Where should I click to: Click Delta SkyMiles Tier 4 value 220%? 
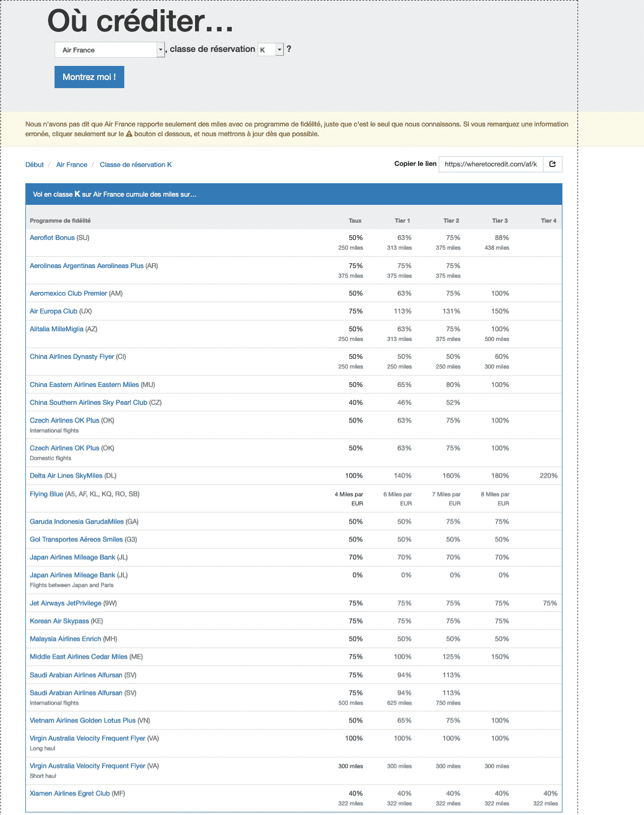[548, 476]
